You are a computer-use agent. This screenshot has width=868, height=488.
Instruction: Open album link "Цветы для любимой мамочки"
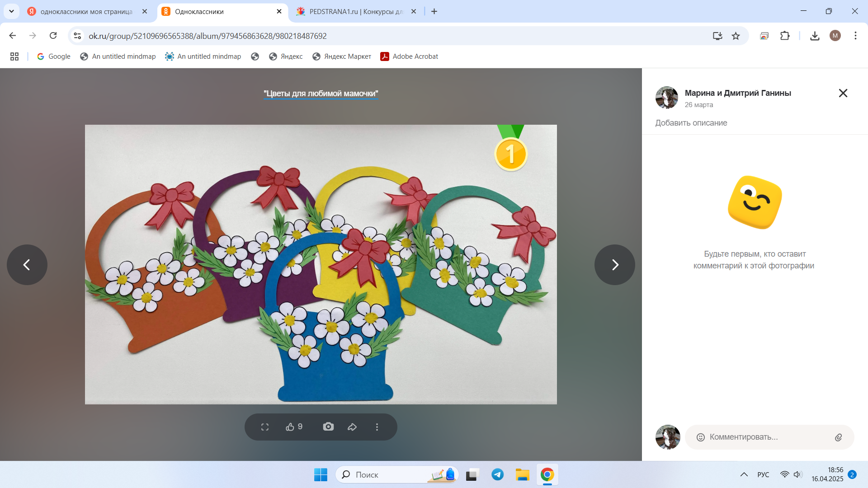coord(321,94)
